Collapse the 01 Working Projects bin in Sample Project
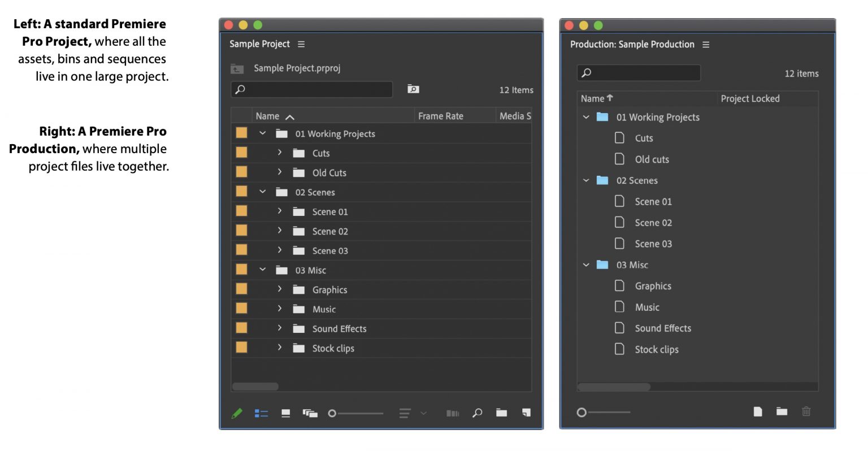Image resolution: width=868 pixels, height=451 pixels. pos(263,133)
